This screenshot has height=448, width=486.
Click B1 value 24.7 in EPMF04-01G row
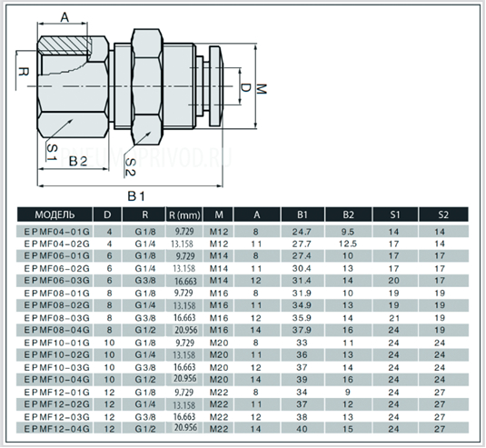[302, 232]
